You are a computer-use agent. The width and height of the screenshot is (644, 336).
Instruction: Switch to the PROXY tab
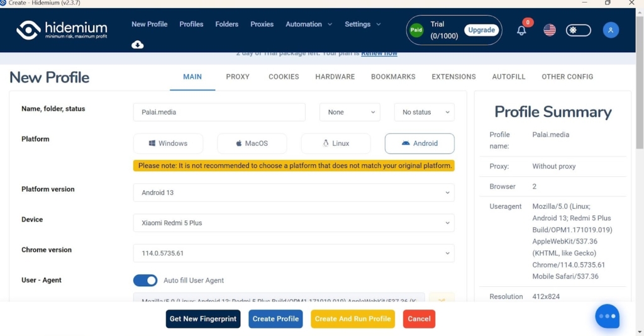tap(238, 77)
